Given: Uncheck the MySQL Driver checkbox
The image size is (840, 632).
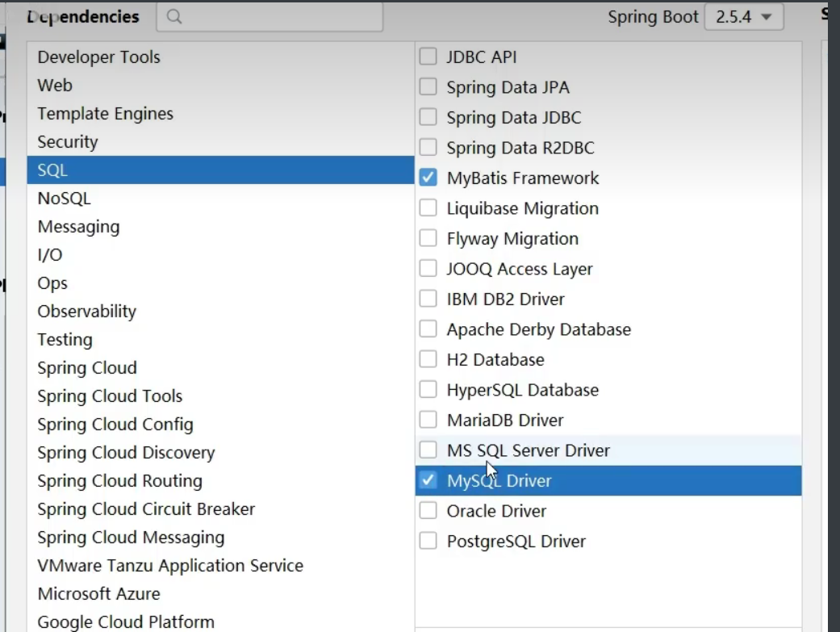Looking at the screenshot, I should tap(428, 481).
